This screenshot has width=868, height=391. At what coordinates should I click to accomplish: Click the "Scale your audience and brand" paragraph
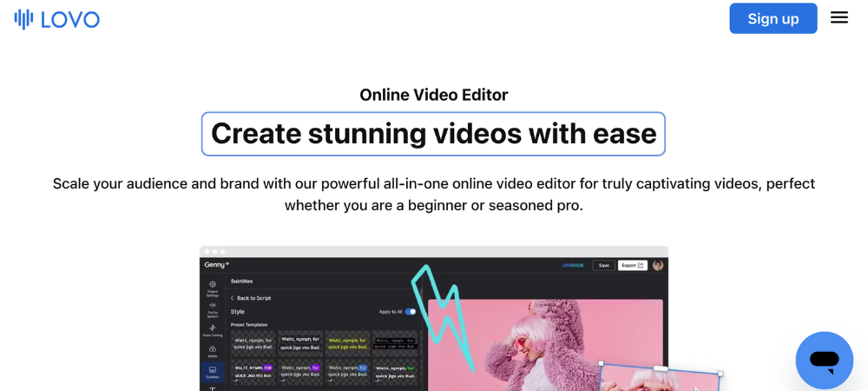pyautogui.click(x=433, y=195)
